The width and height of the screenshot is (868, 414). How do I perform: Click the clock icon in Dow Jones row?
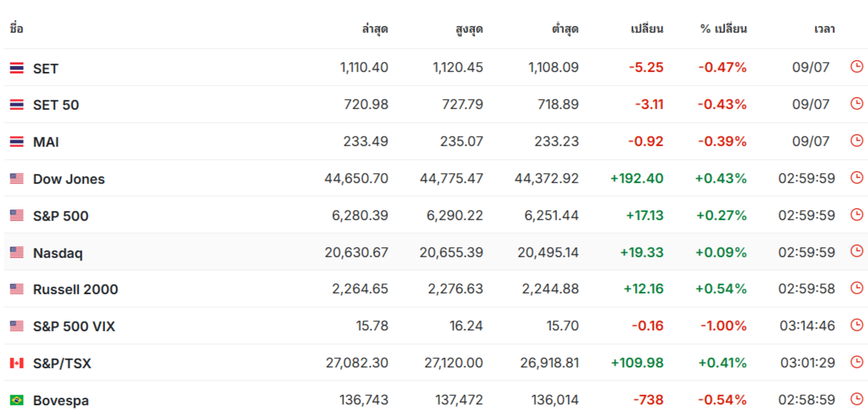coord(856,178)
